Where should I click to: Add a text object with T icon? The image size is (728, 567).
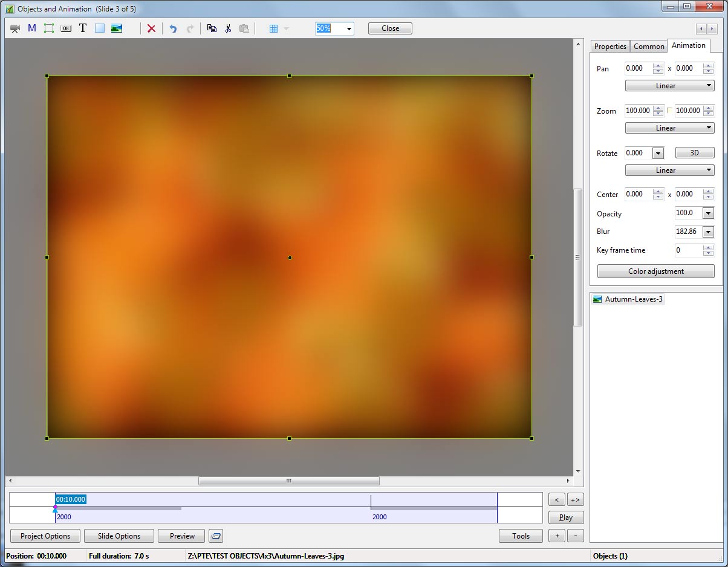[83, 28]
